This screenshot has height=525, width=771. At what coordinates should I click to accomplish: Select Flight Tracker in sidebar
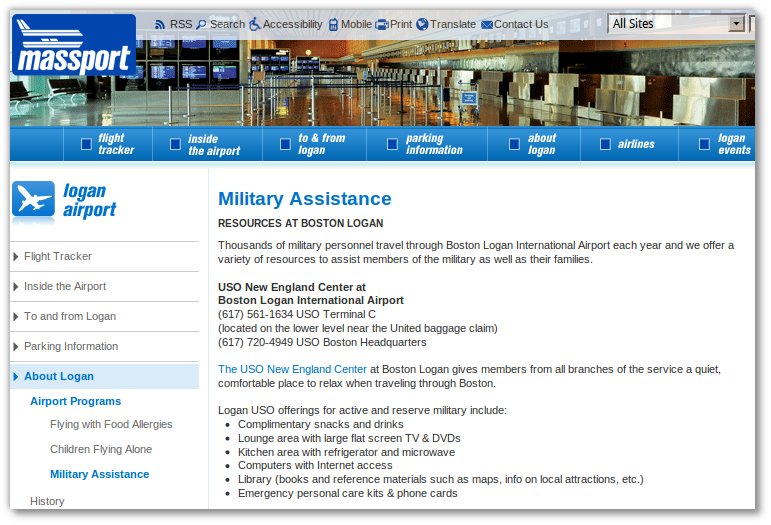[58, 257]
